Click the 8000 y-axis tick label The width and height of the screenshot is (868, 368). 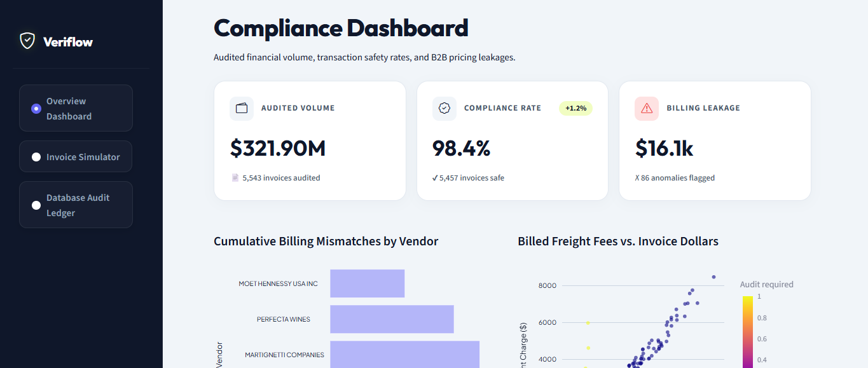point(548,285)
